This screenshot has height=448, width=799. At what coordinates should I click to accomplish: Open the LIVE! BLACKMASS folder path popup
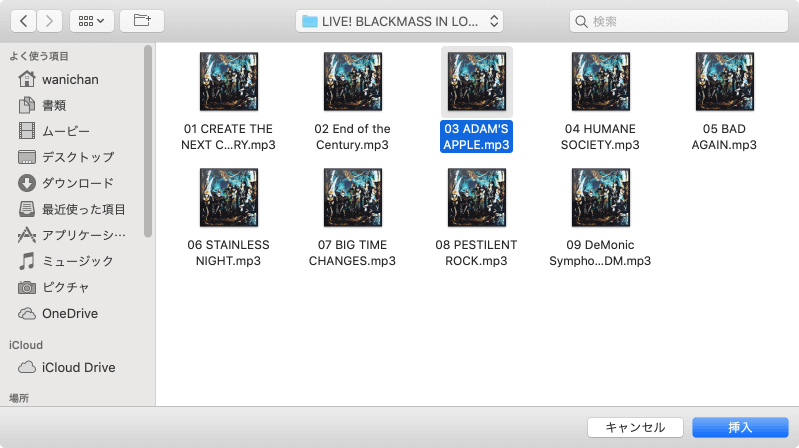click(399, 21)
